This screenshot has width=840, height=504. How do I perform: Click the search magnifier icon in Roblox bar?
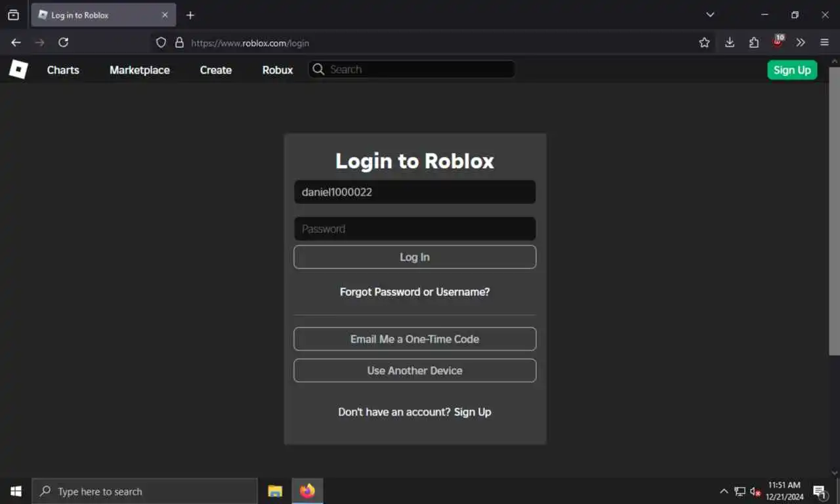[x=318, y=70]
